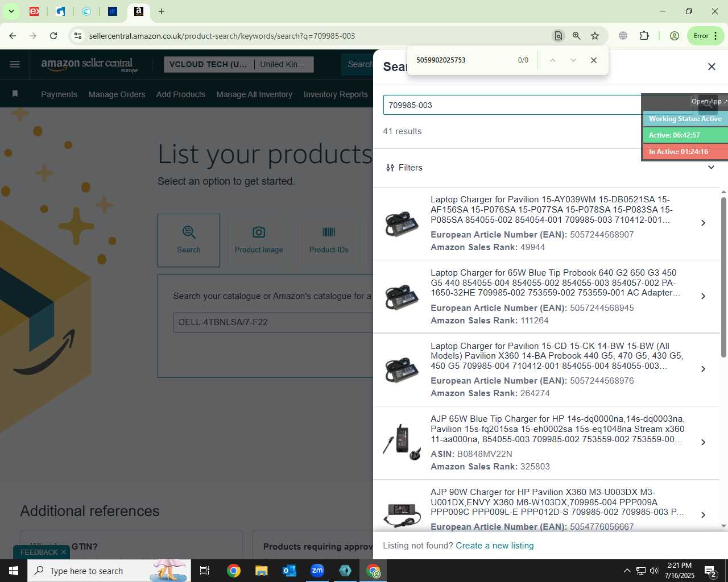The image size is (728, 582).
Task: Open Outlook from the taskbar
Action: pos(289,571)
